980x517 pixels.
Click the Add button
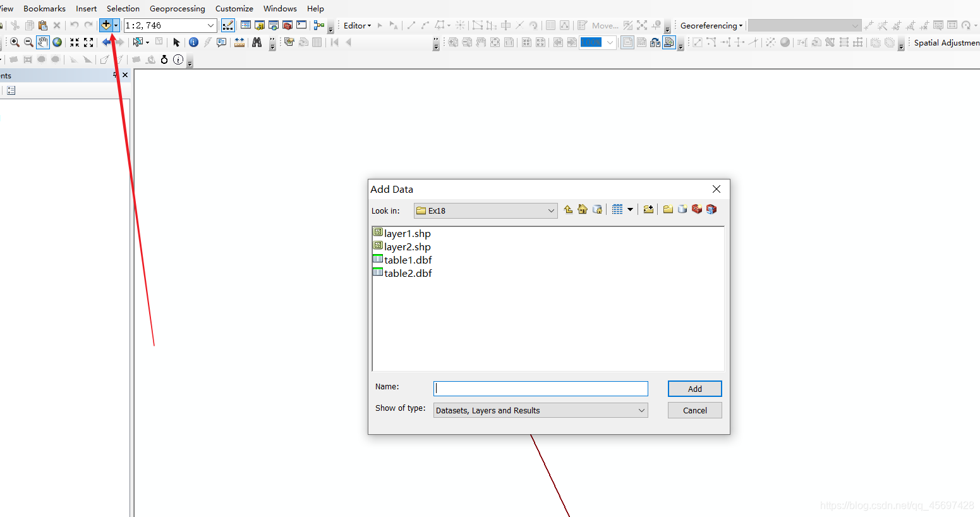[x=695, y=389]
